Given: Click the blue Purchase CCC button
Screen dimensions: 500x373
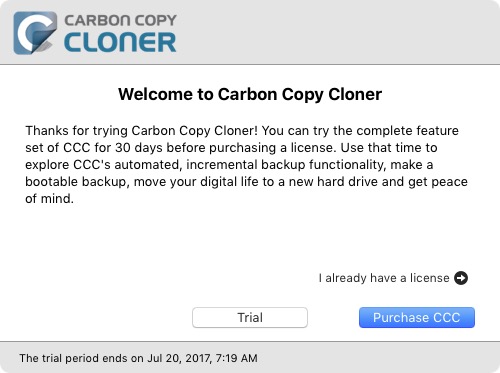Looking at the screenshot, I should pos(417,317).
